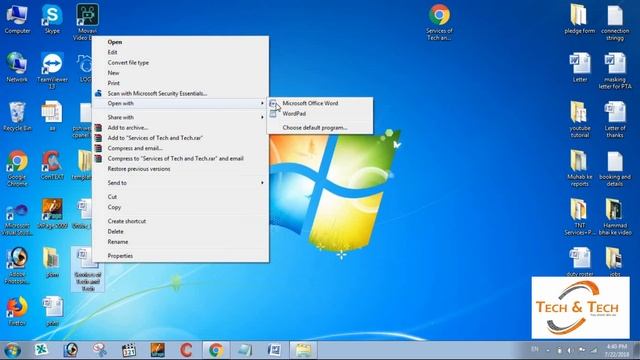Select the booking and details file
This screenshot has height=360, width=640.
[615, 169]
